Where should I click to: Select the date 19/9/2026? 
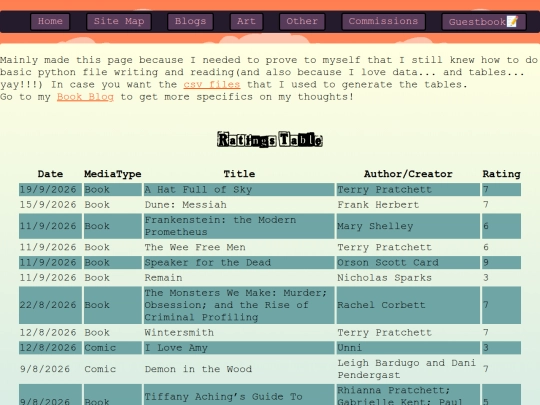pos(50,189)
